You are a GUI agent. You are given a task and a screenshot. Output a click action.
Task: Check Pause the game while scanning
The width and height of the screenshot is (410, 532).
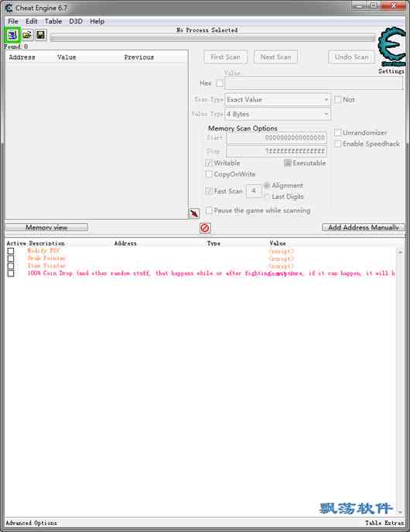pyautogui.click(x=209, y=211)
